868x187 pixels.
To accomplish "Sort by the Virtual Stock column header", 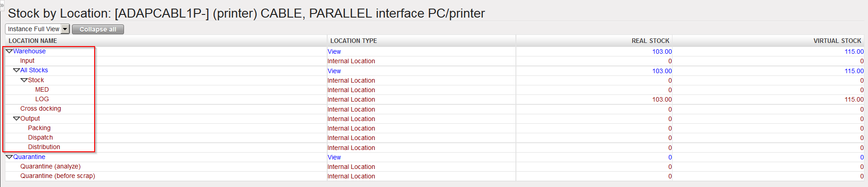I will pyautogui.click(x=837, y=41).
